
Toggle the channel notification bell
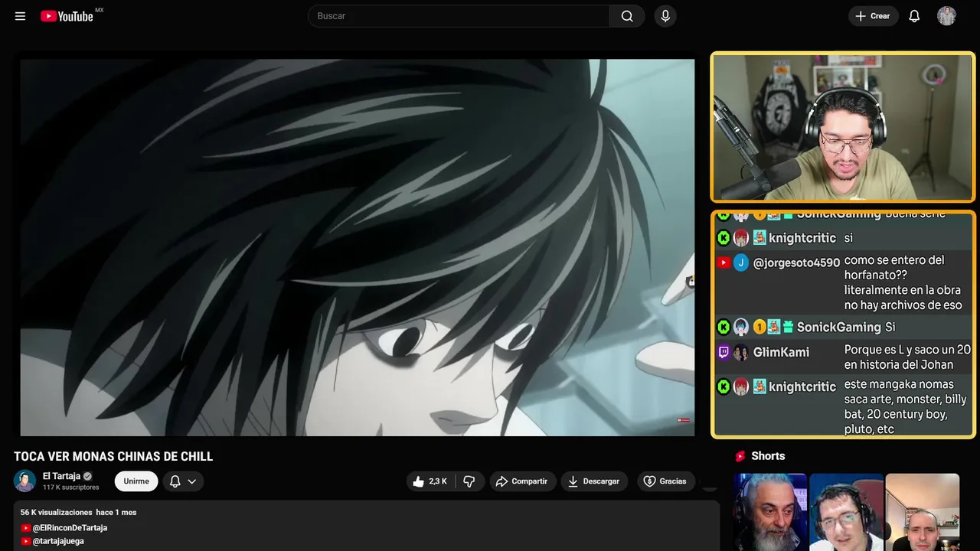(175, 481)
